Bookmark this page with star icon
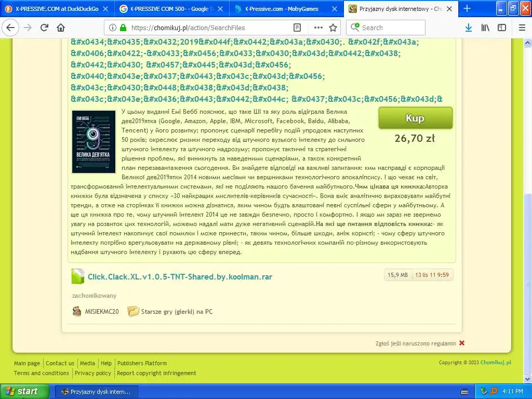Viewport: 532px width, 399px height. click(333, 28)
